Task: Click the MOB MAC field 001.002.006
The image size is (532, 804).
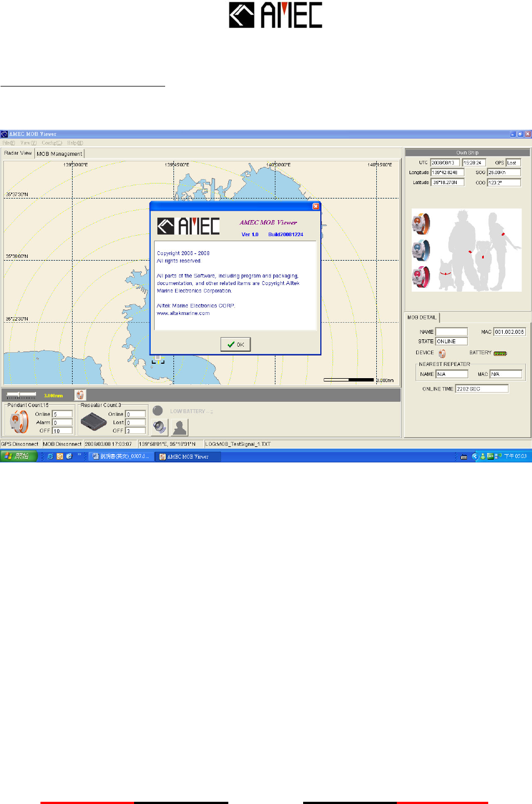Action: (x=509, y=332)
